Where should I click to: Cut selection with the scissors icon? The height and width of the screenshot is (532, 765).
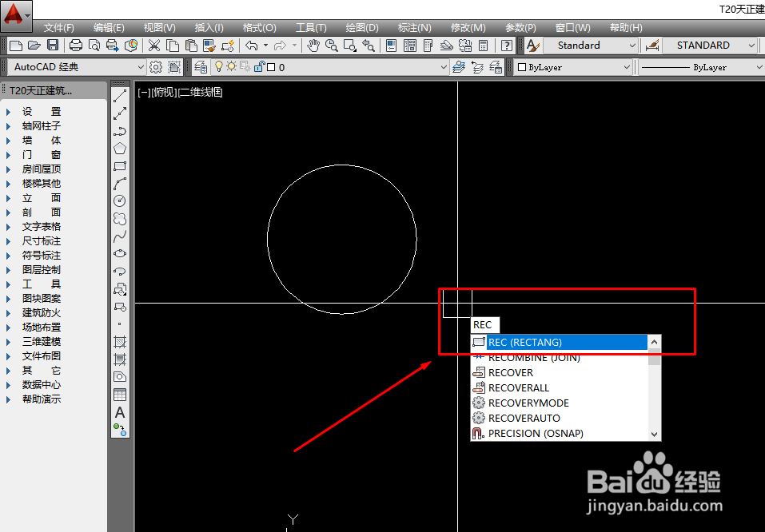[154, 46]
